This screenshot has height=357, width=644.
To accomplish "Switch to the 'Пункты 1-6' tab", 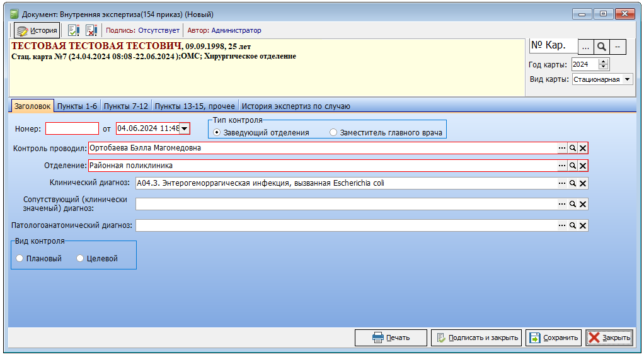I will pos(78,106).
